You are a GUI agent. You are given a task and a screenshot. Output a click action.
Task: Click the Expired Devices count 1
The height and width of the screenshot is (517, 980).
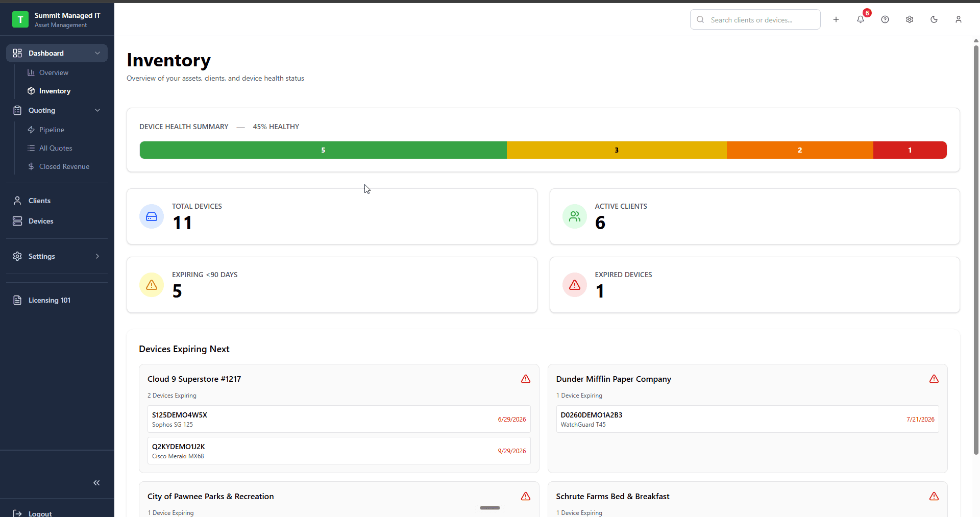[600, 291]
